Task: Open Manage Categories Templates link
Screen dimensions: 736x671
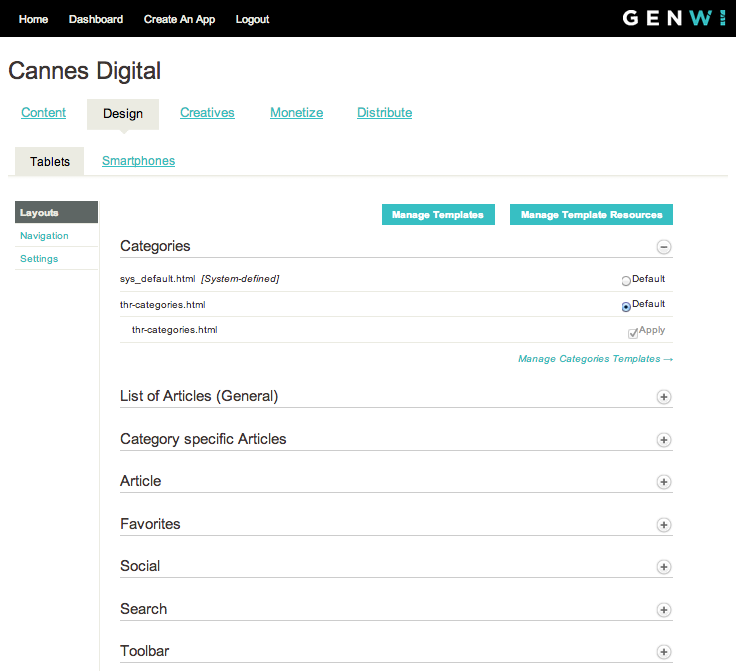Action: 595,359
